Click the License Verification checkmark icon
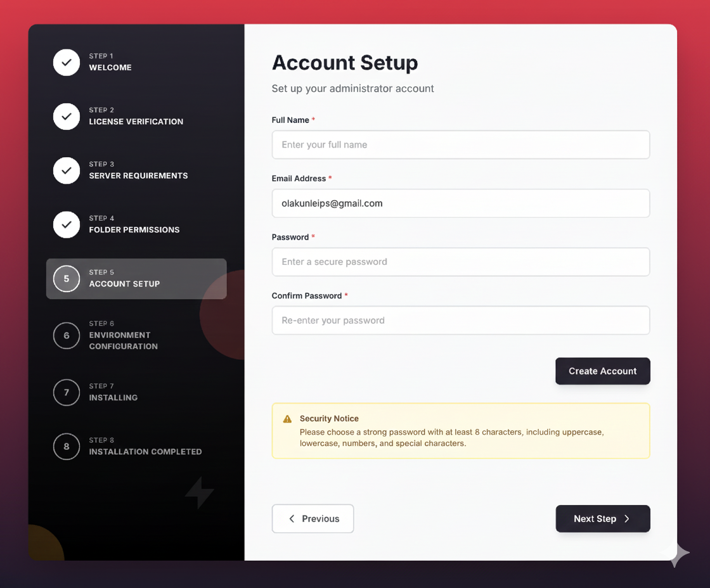This screenshot has width=710, height=588. pyautogui.click(x=67, y=117)
